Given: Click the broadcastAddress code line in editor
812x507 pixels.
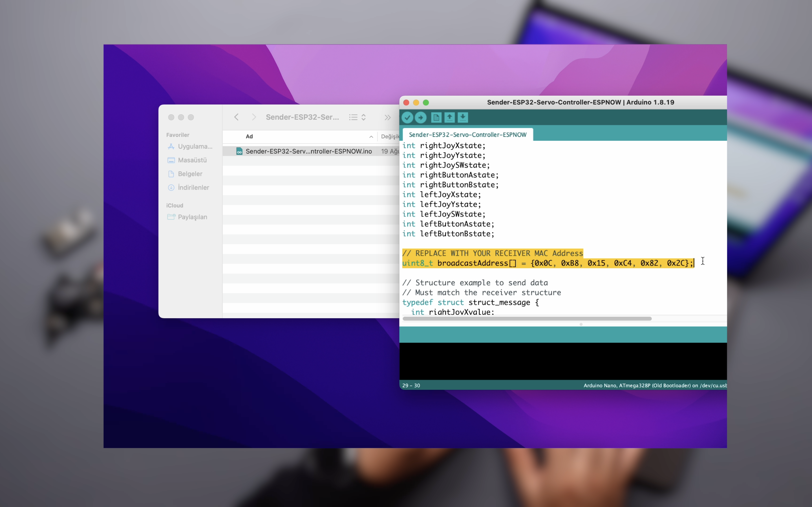Looking at the screenshot, I should [x=548, y=263].
